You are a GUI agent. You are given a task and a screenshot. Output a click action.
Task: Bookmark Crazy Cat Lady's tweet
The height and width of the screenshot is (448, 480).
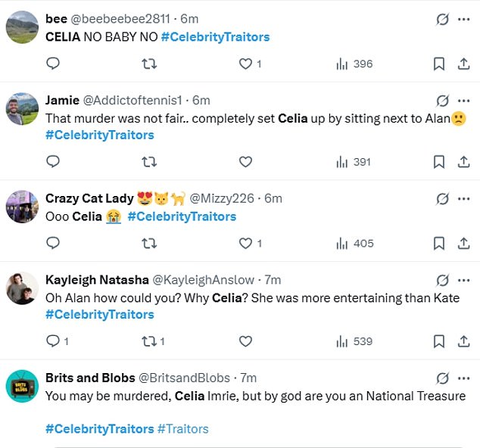(x=438, y=244)
